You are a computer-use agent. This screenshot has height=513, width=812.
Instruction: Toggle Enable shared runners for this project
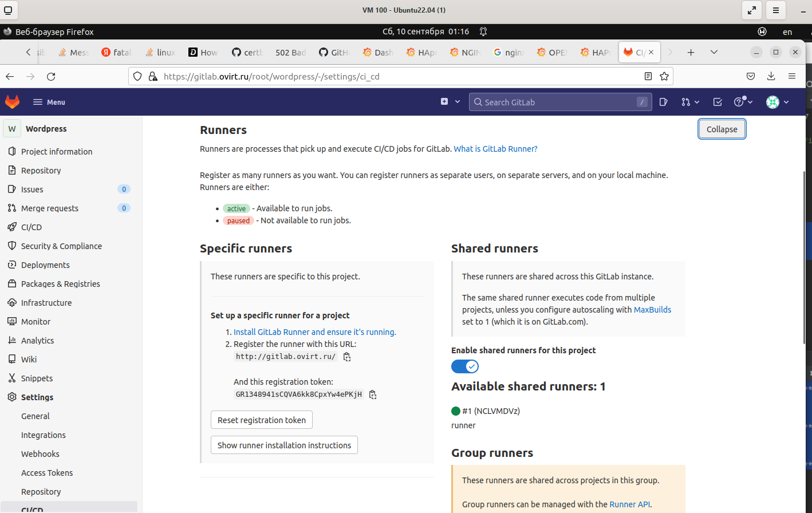coord(465,366)
